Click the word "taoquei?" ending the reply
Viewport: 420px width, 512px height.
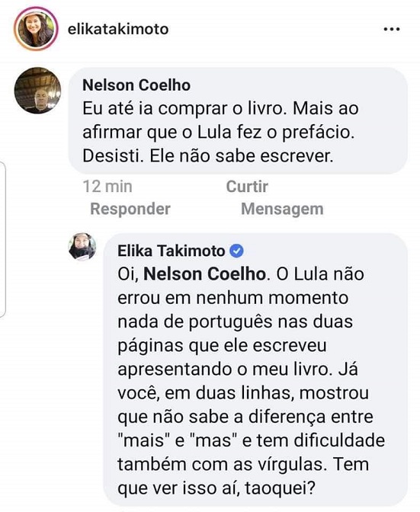point(280,488)
